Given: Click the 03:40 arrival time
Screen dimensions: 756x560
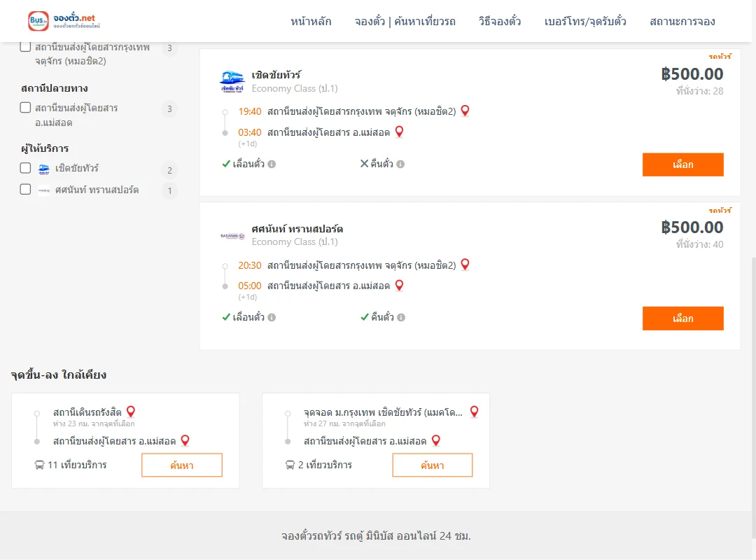Looking at the screenshot, I should pyautogui.click(x=250, y=132).
